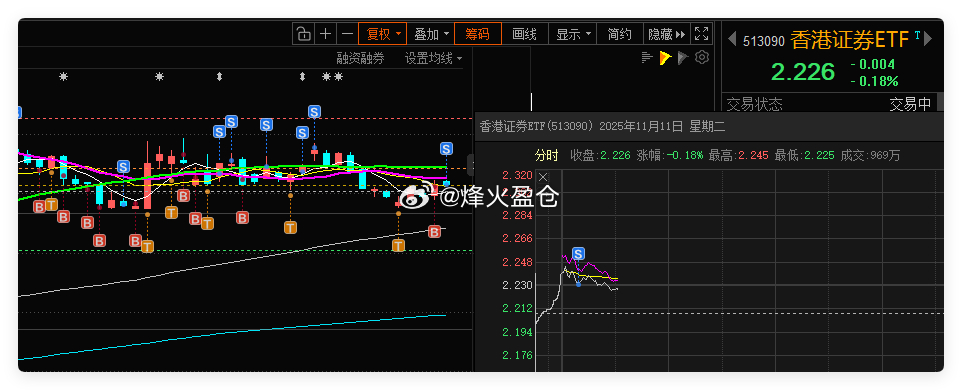The image size is (962, 390).
Task: Click the S sell marker on intraday chart
Action: (579, 253)
